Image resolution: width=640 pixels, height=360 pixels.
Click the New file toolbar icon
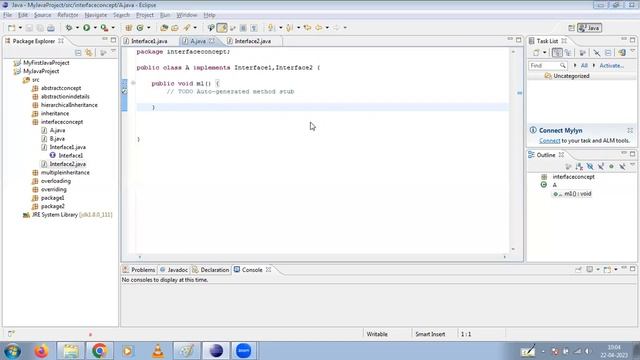[11, 28]
